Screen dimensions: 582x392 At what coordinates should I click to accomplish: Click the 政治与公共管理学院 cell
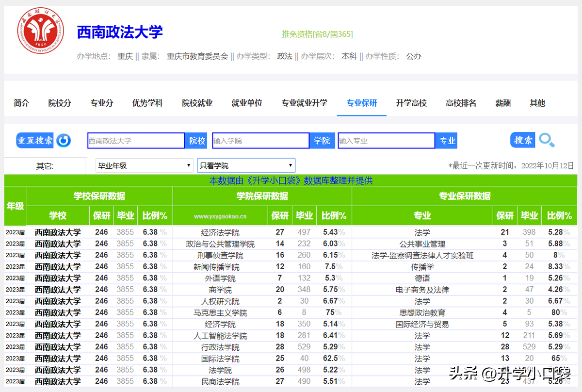pos(220,244)
